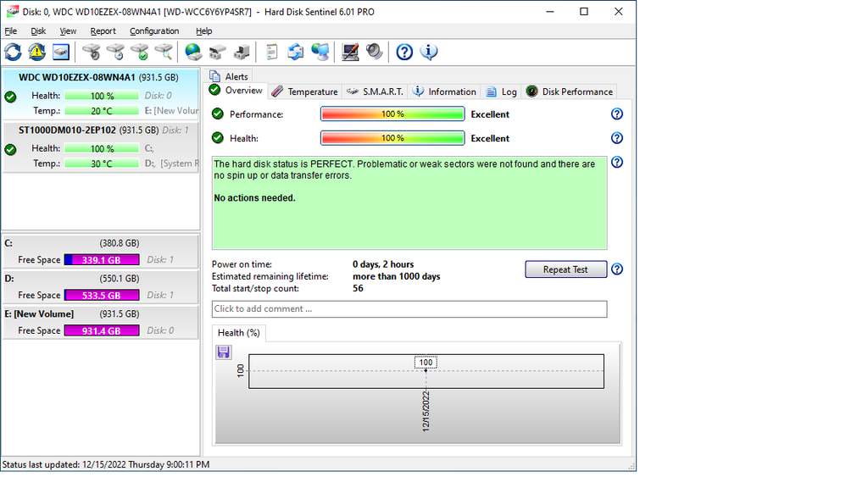Click the gray disk drives toolbar icon
The height and width of the screenshot is (488, 868).
pyautogui.click(x=218, y=52)
